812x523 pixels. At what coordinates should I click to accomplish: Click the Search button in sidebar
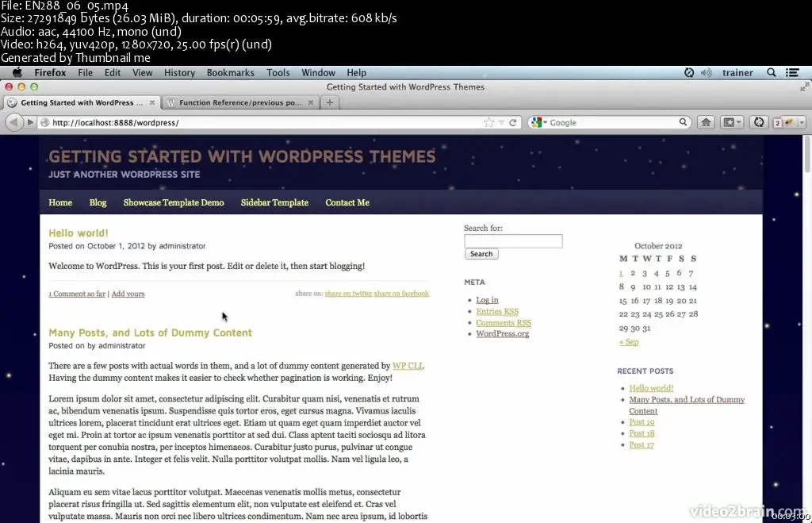(481, 254)
